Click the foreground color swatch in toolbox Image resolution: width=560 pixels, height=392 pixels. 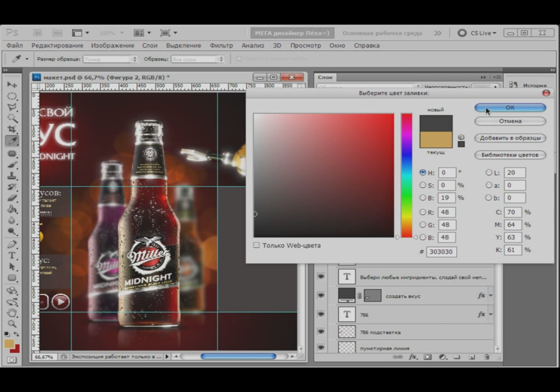coord(10,344)
